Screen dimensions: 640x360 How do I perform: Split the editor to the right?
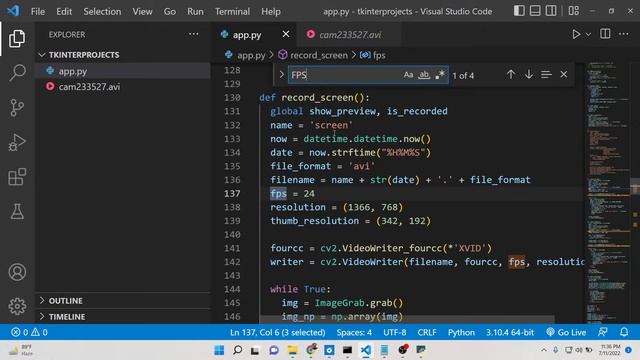(x=605, y=34)
